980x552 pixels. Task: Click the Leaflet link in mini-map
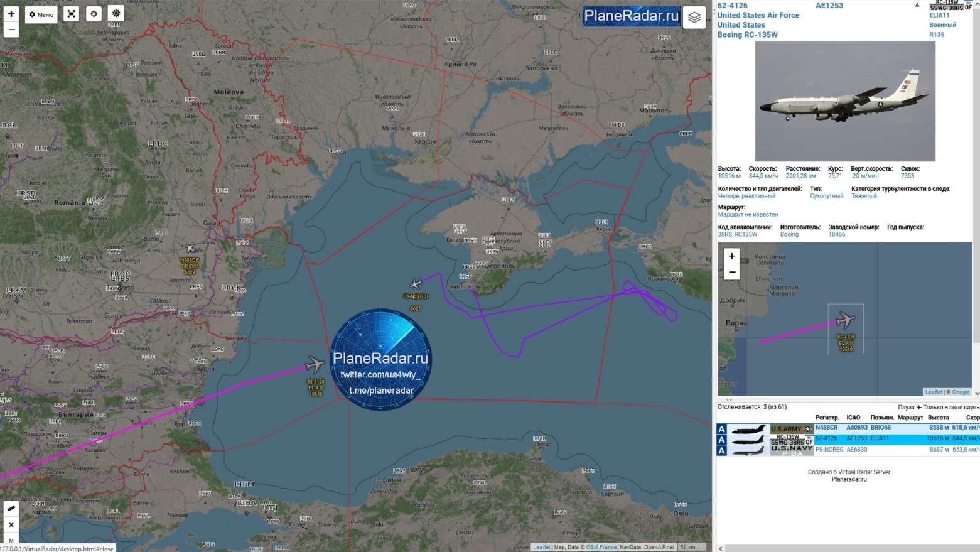coord(934,392)
